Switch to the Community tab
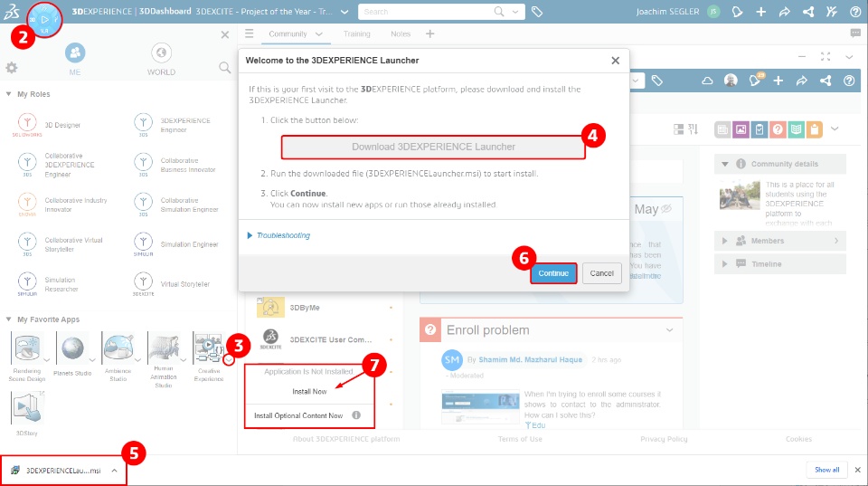 tap(288, 33)
